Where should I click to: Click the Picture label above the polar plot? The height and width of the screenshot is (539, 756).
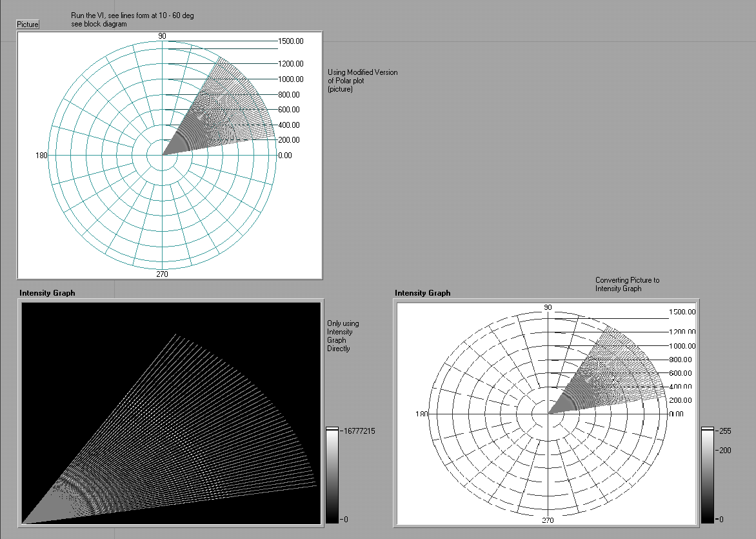point(28,24)
